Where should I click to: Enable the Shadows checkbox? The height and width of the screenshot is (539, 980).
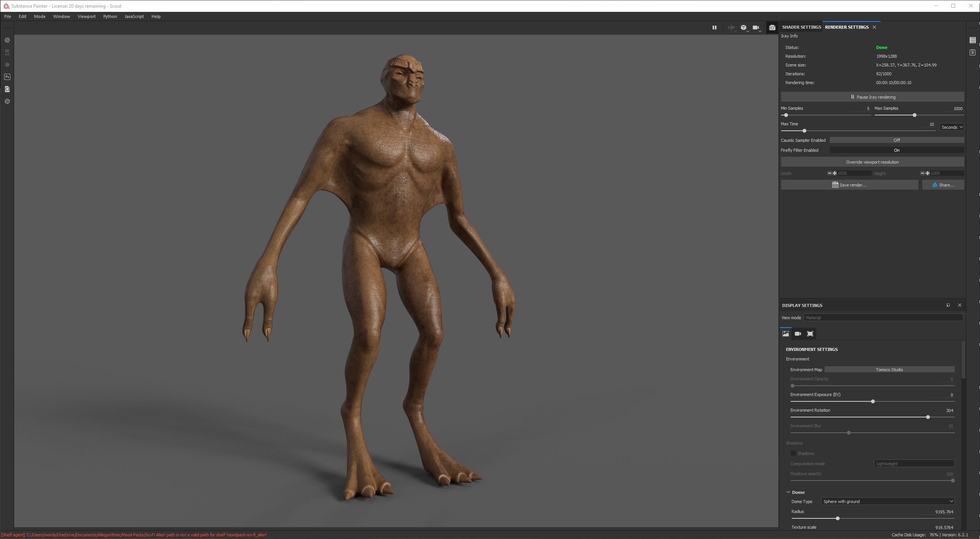[793, 453]
